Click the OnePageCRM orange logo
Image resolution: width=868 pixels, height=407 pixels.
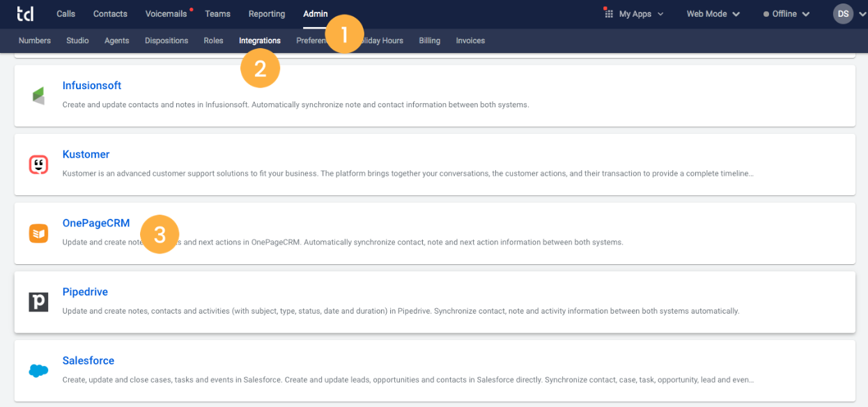[x=38, y=233]
